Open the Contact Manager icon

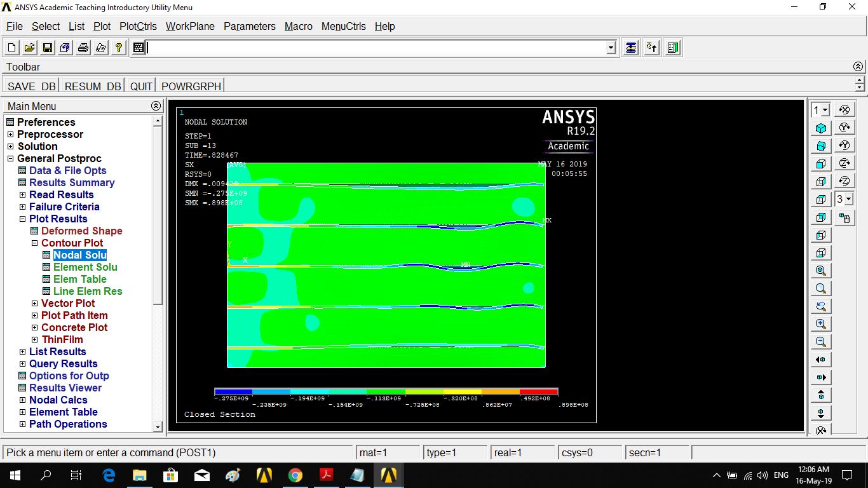pyautogui.click(x=674, y=48)
